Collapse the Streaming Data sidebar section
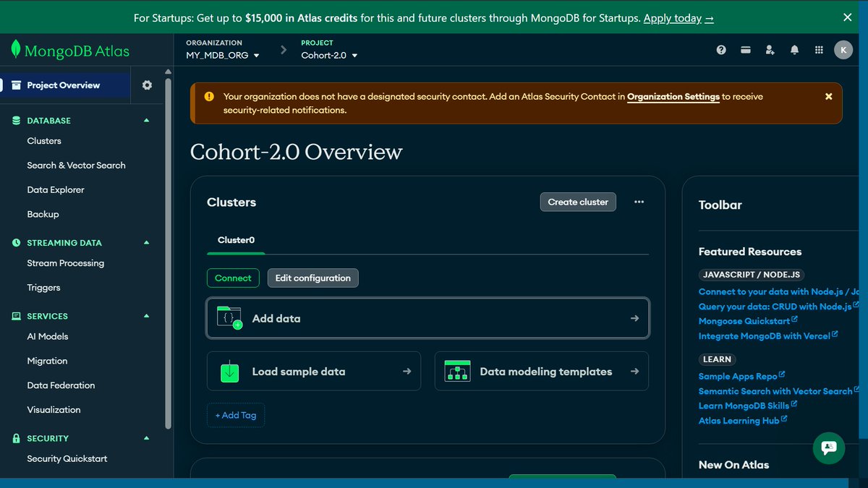This screenshot has width=868, height=488. (x=147, y=243)
